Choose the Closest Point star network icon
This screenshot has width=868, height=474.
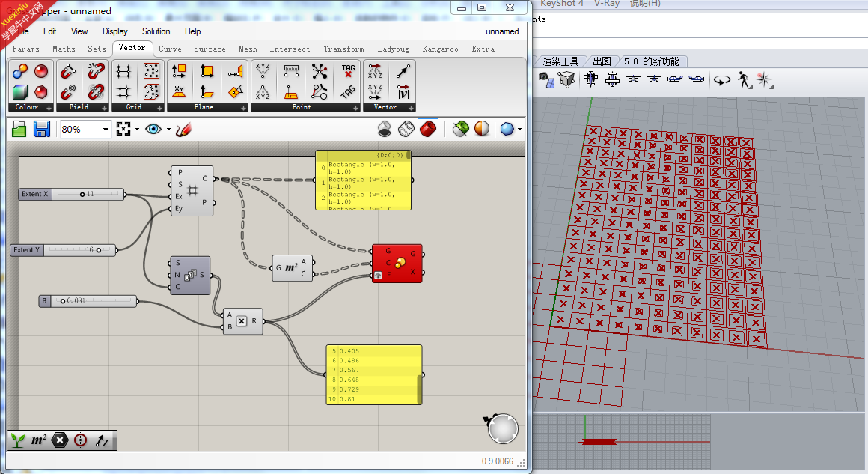[x=320, y=71]
